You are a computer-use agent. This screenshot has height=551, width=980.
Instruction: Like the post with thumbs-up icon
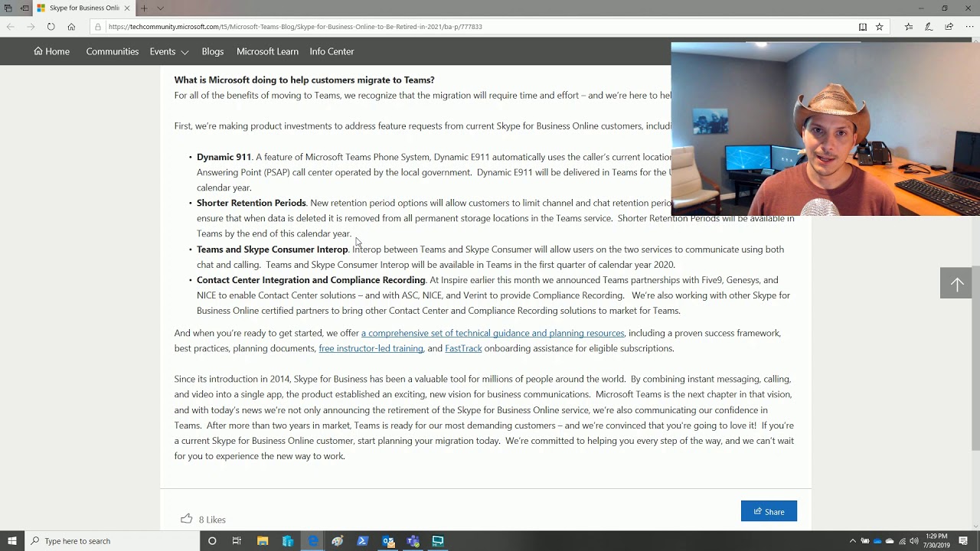click(186, 519)
